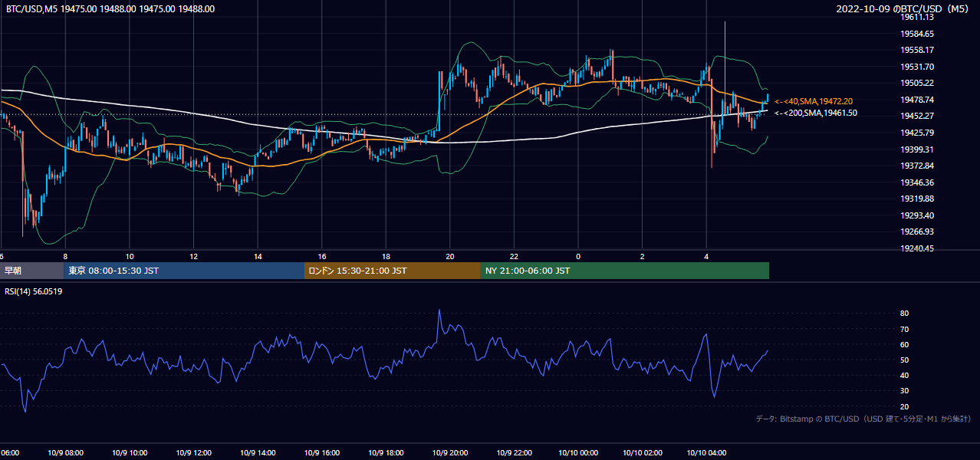980x460 pixels.
Task: Click the 10/9 14:00 time label
Action: tap(258, 453)
